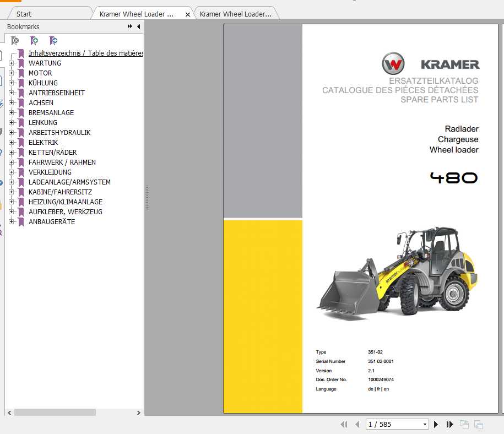
Task: Click the bookmarks scrollbar right arrow
Action: click(139, 413)
